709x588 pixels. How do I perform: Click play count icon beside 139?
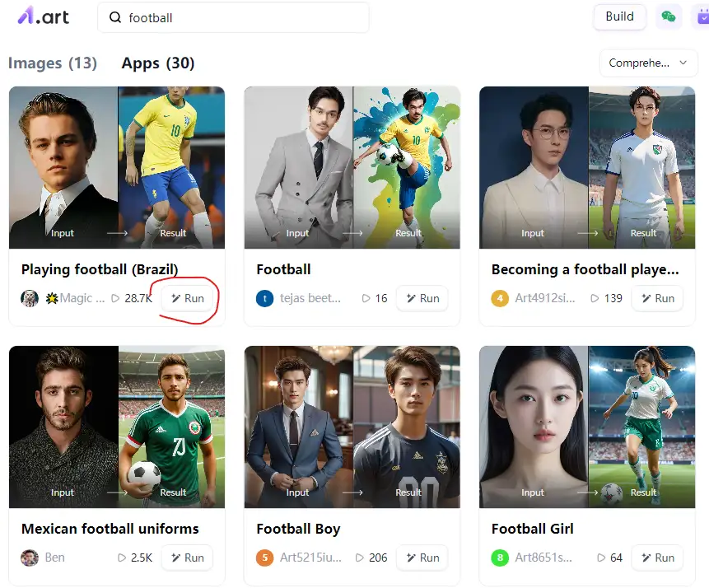(595, 298)
